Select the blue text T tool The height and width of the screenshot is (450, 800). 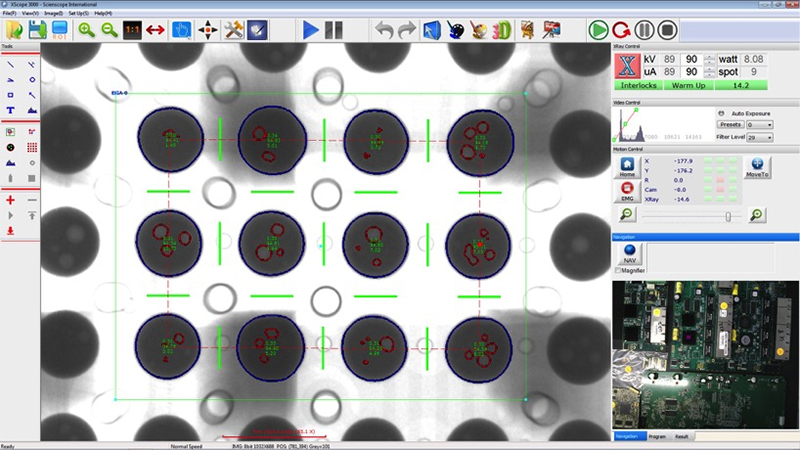pos(10,110)
